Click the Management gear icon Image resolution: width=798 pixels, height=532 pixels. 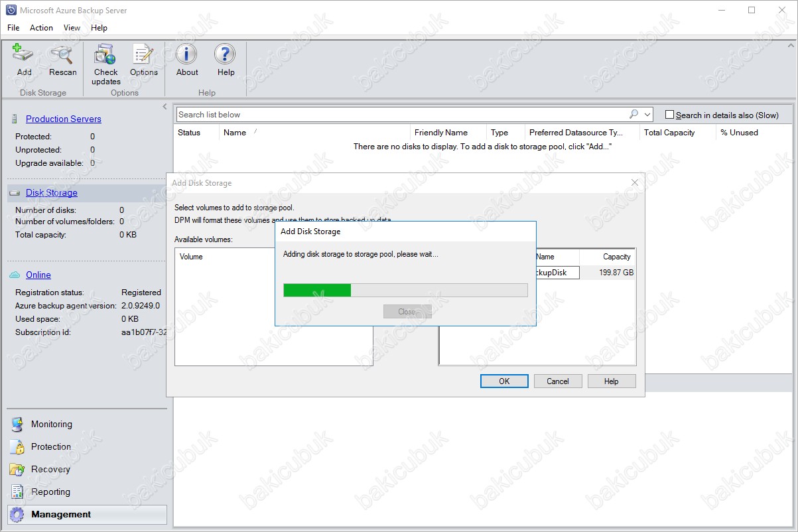click(x=17, y=515)
